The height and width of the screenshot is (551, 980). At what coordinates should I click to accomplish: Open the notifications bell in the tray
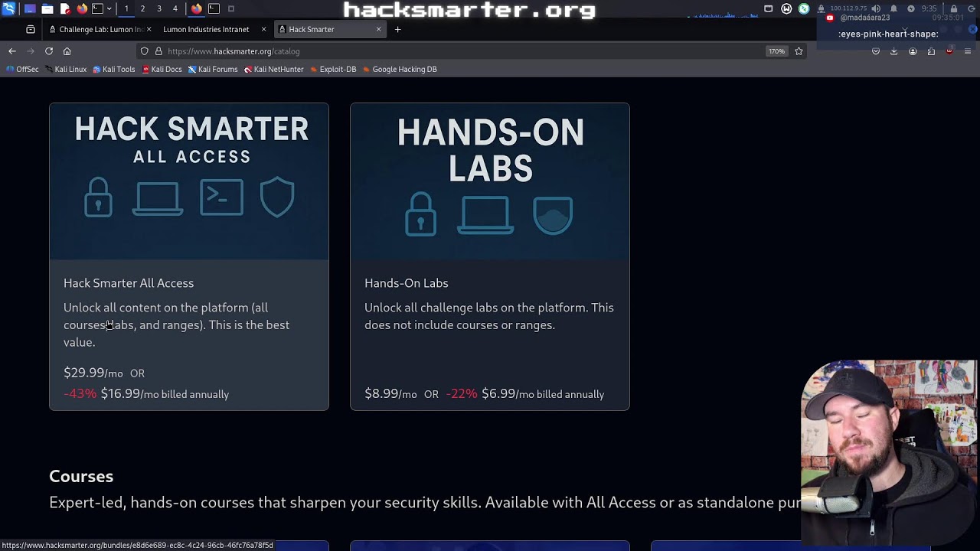point(893,8)
